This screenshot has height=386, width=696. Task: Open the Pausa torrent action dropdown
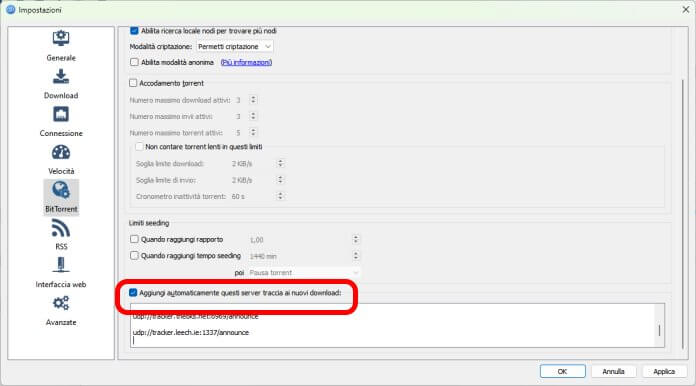[304, 272]
